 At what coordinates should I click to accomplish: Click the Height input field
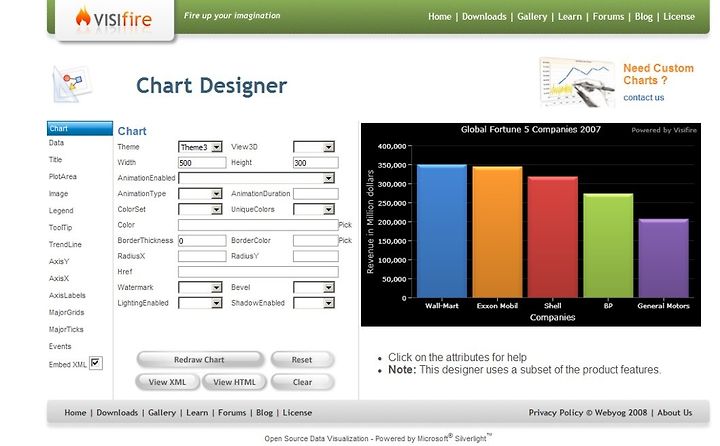[316, 163]
